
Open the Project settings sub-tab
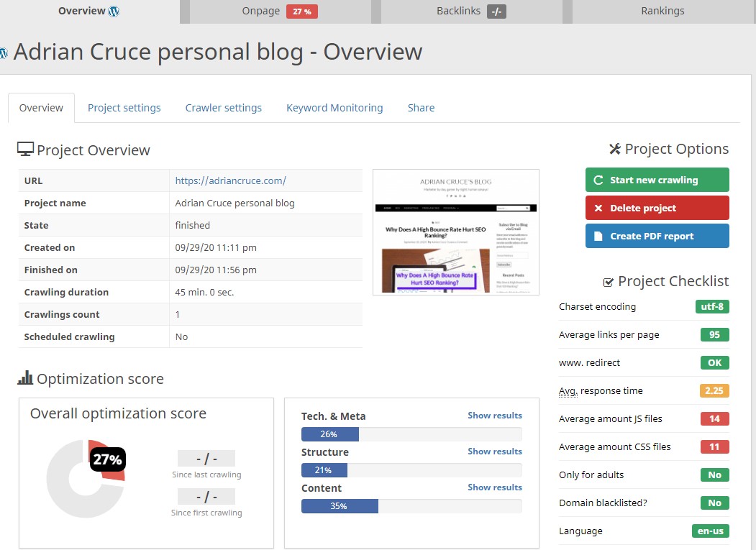click(124, 108)
